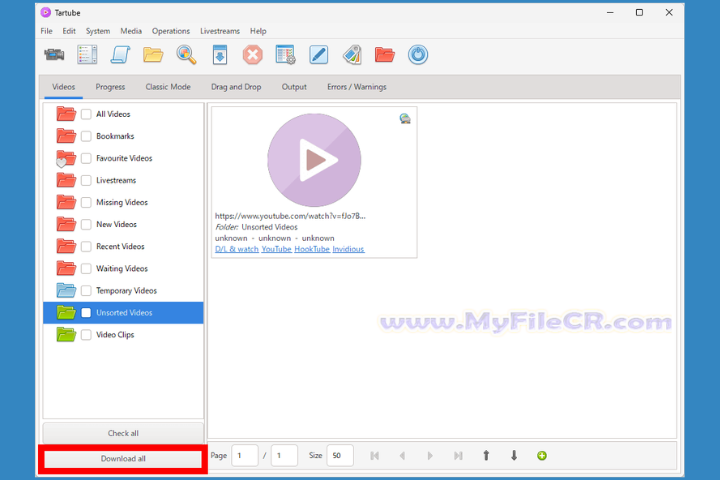Tick the Missing Videos checkbox

[x=86, y=202]
